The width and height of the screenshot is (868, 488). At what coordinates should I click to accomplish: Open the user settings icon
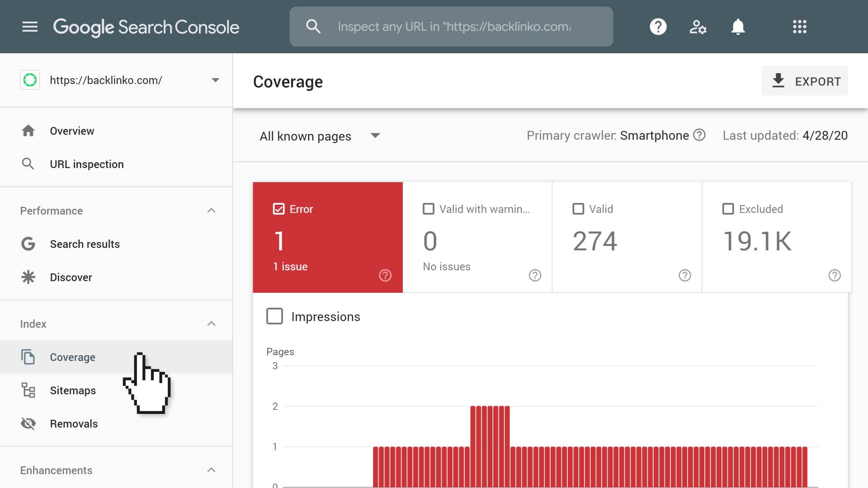(x=698, y=27)
